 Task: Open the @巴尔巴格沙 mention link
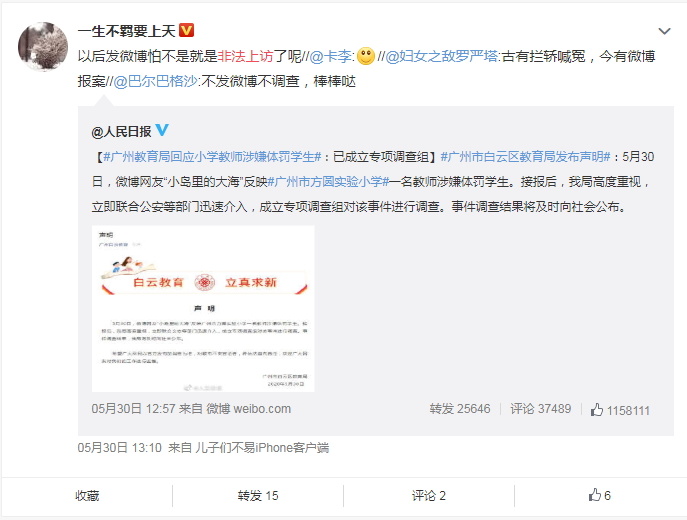pos(156,81)
